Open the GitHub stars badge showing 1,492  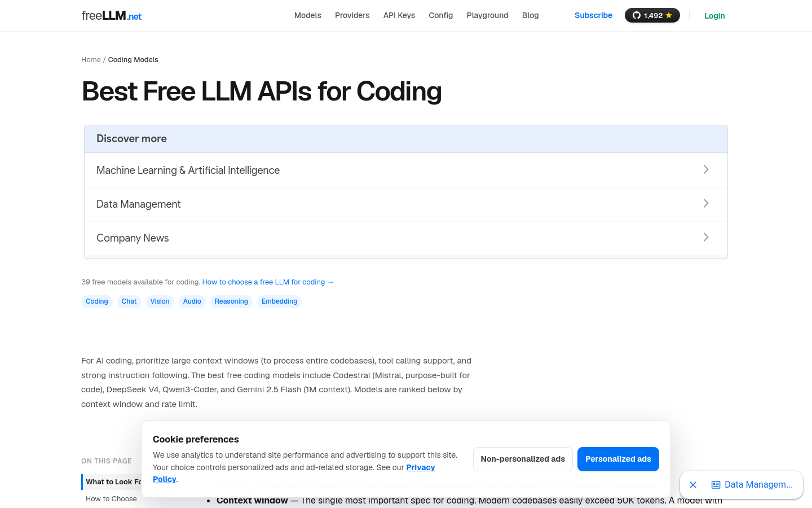(652, 15)
